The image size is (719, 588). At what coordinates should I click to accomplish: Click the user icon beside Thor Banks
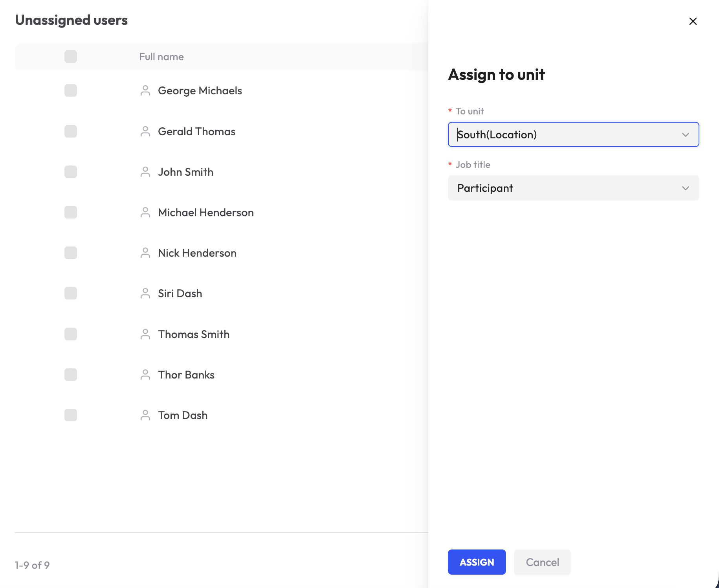coord(145,375)
